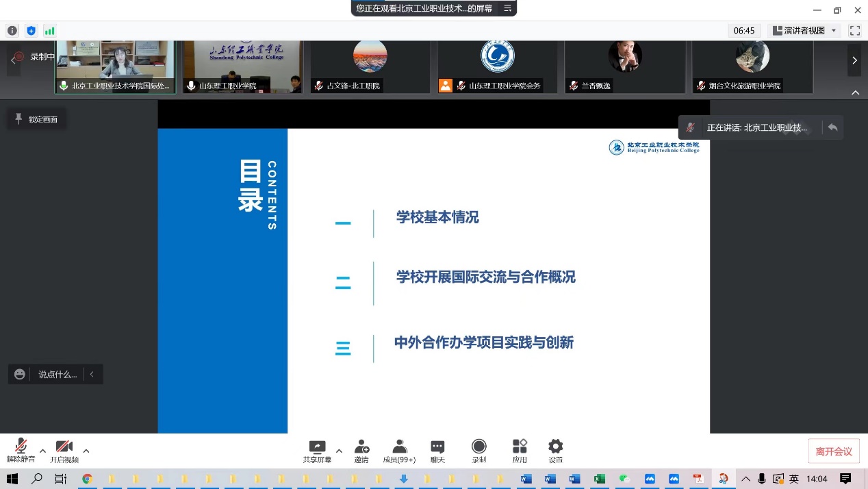Click the Record (录制) icon

[x=478, y=447]
